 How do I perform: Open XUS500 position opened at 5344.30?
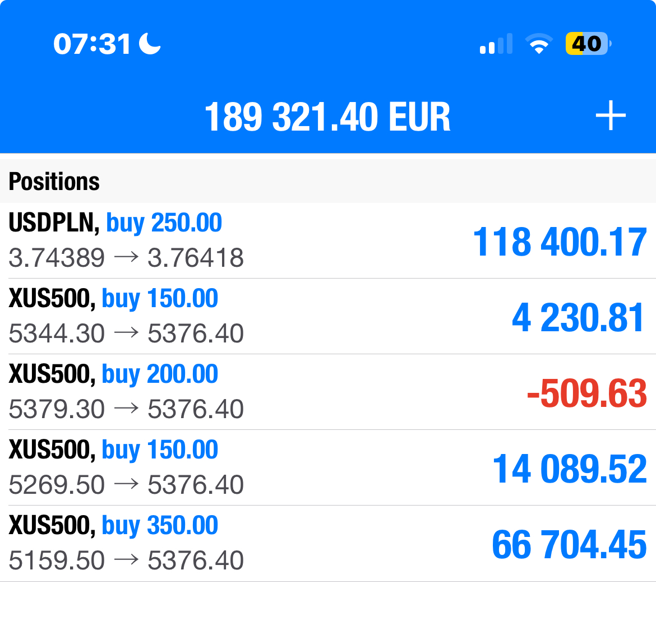(328, 316)
